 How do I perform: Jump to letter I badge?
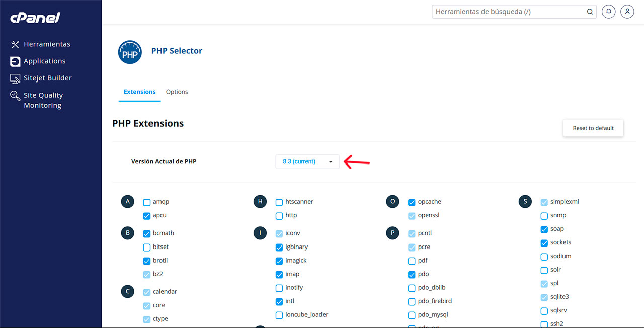click(260, 233)
